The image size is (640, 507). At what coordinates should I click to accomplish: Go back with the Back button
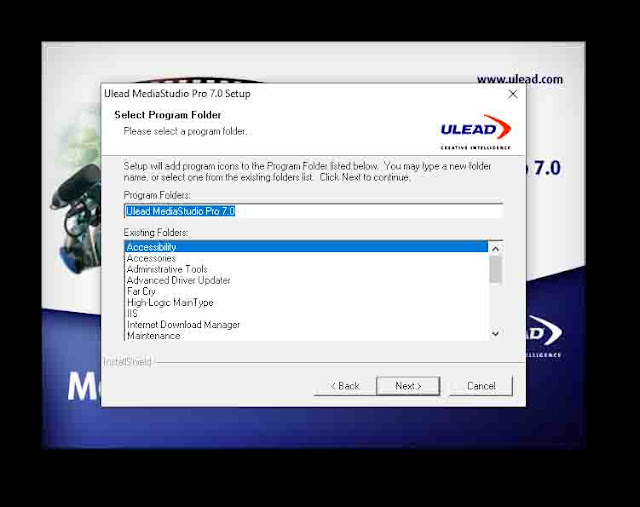345,386
